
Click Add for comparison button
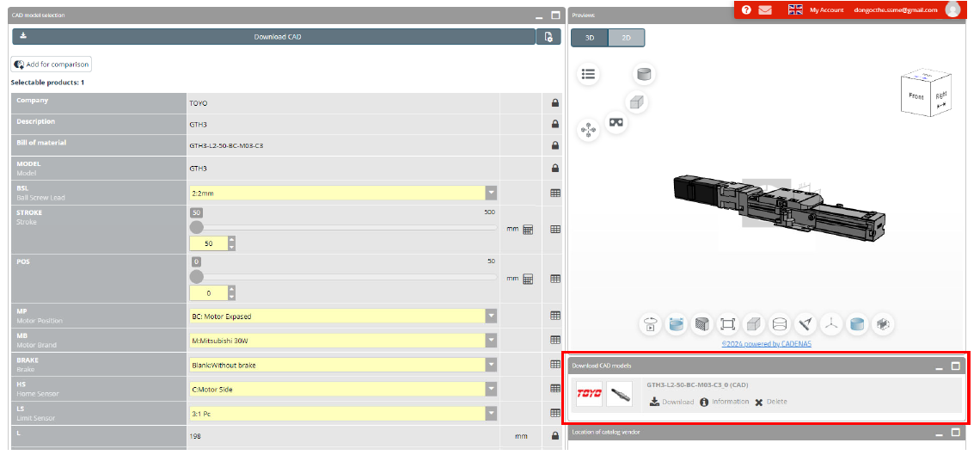51,65
